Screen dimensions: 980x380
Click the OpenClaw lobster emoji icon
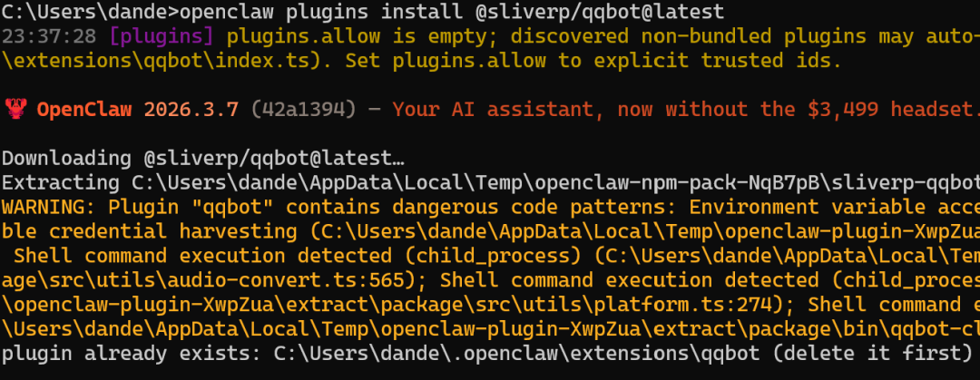pos(14,110)
